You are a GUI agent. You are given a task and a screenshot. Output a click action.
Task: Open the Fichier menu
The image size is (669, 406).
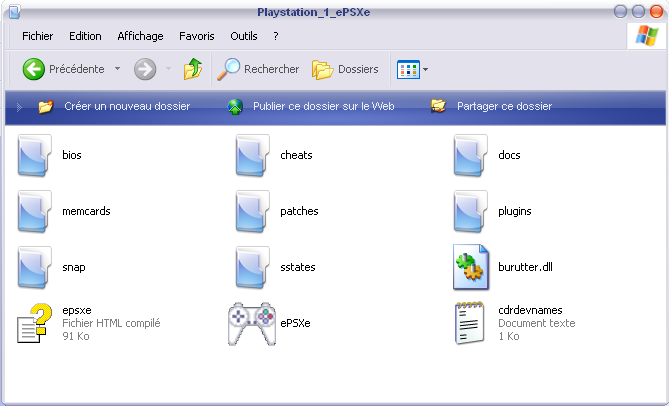38,36
